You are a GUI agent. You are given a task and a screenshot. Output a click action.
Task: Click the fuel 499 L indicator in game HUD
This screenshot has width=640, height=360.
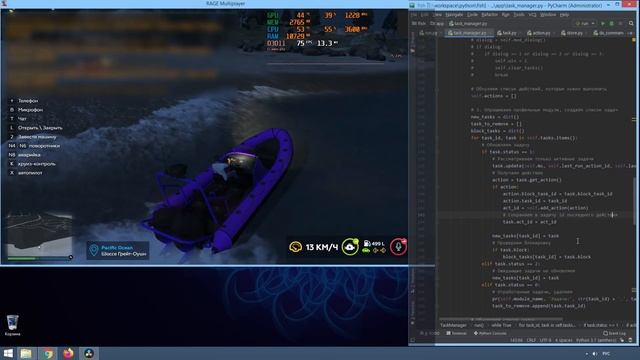373,244
